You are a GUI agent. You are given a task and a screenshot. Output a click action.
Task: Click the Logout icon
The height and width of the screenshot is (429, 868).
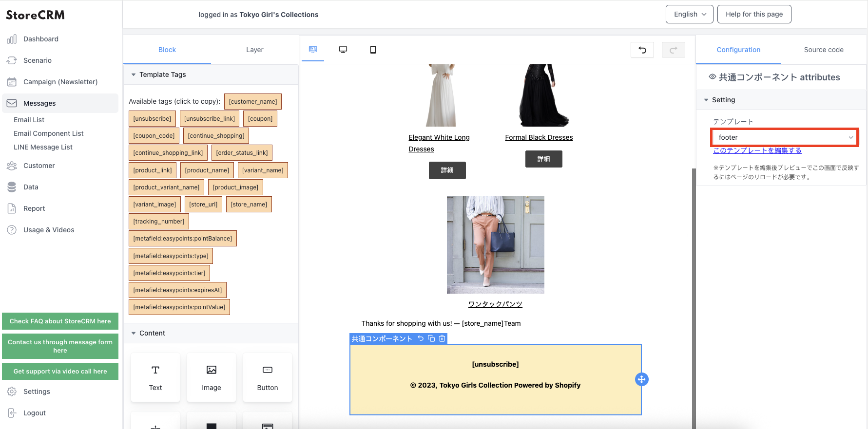pos(12,413)
